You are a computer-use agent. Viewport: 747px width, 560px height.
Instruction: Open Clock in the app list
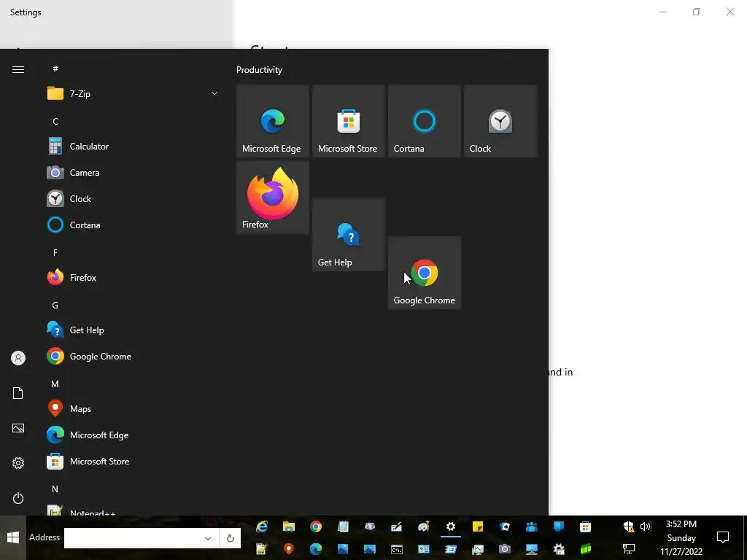coord(133,198)
